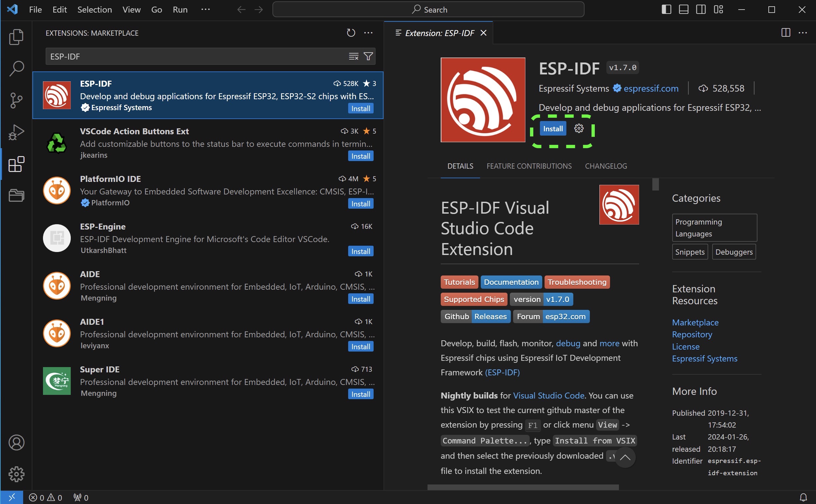
Task: Open the Selection menu
Action: 95,10
